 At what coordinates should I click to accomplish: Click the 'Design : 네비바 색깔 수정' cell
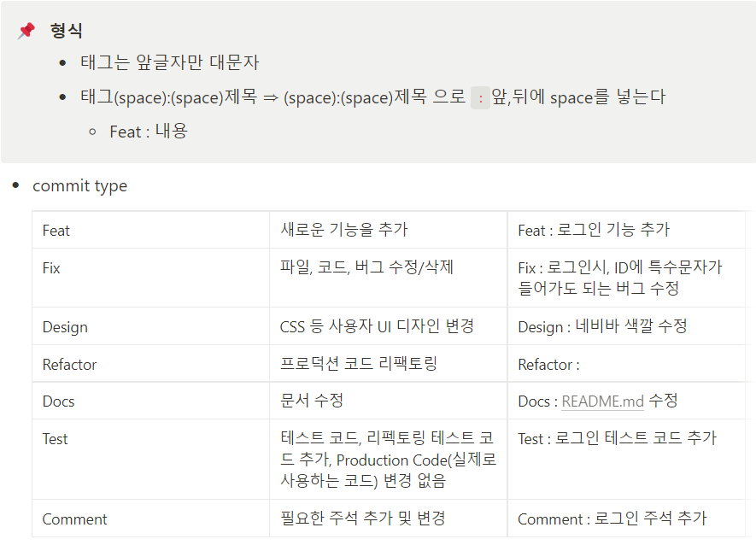[x=626, y=326]
